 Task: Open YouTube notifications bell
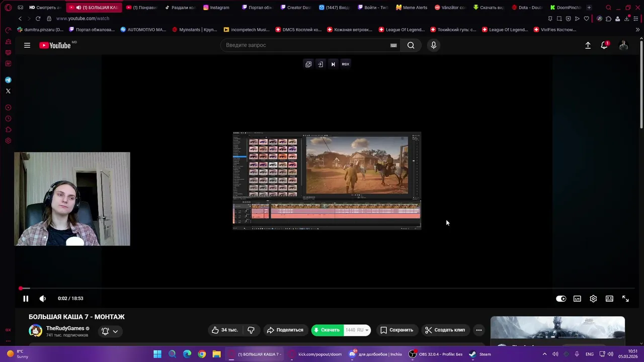coord(604,45)
